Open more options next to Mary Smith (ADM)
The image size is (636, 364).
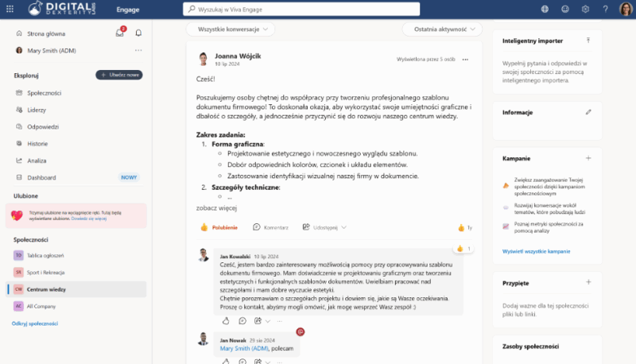pyautogui.click(x=138, y=50)
